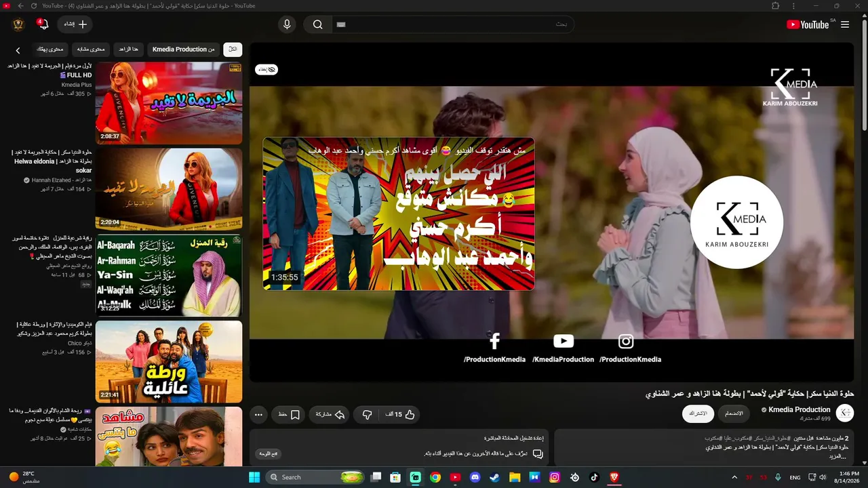Open TikTok from the taskbar
Image resolution: width=868 pixels, height=488 pixels.
[595, 477]
